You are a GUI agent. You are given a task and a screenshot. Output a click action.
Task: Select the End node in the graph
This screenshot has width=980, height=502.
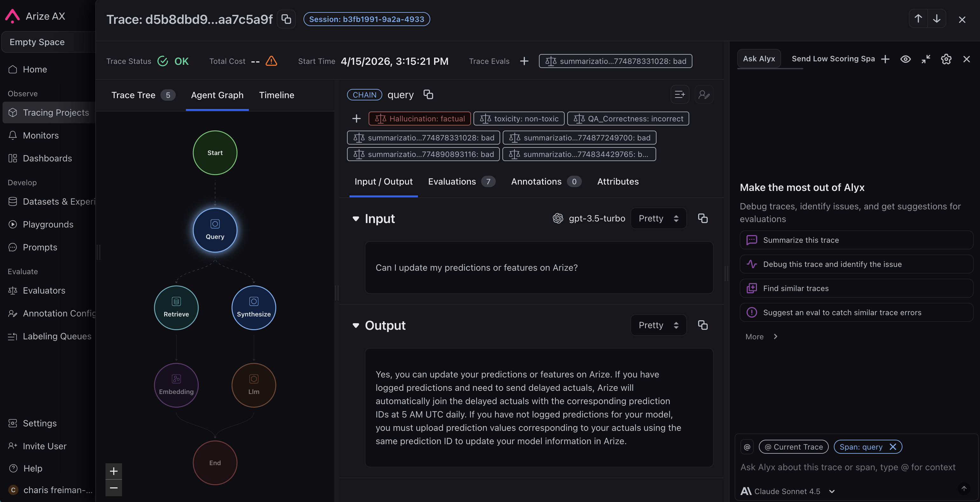click(x=215, y=463)
